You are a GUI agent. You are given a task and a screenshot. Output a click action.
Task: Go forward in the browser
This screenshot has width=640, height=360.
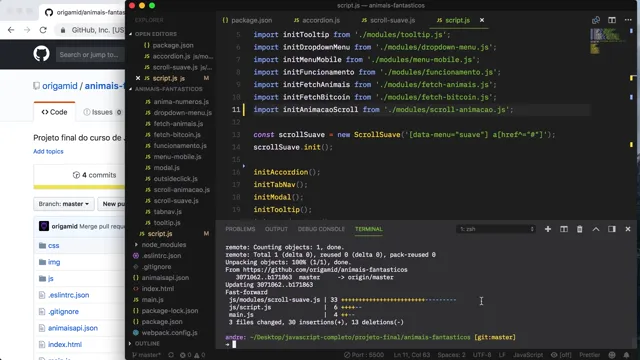tap(27, 30)
